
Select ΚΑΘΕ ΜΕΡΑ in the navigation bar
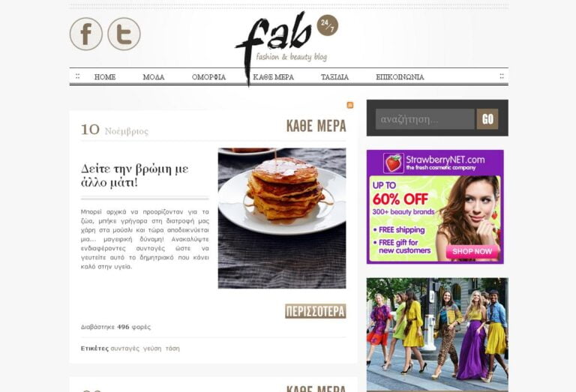[x=273, y=77]
